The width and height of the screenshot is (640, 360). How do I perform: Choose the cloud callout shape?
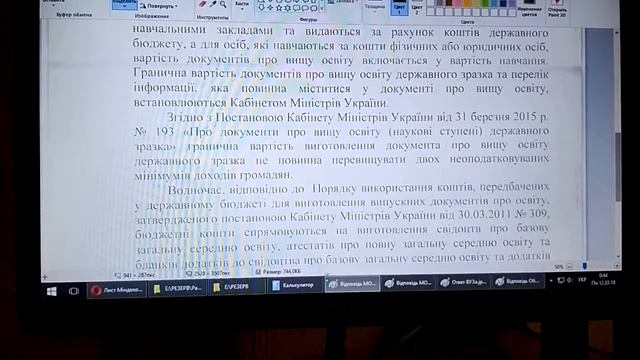click(x=314, y=8)
